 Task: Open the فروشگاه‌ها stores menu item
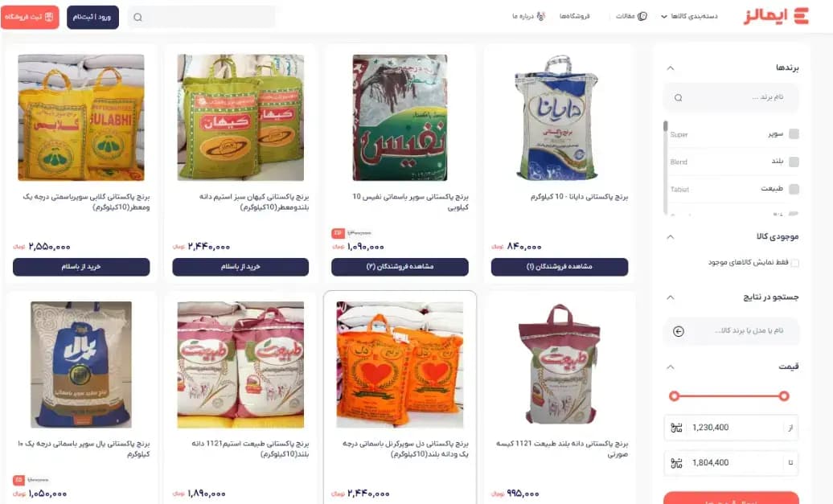(x=574, y=16)
